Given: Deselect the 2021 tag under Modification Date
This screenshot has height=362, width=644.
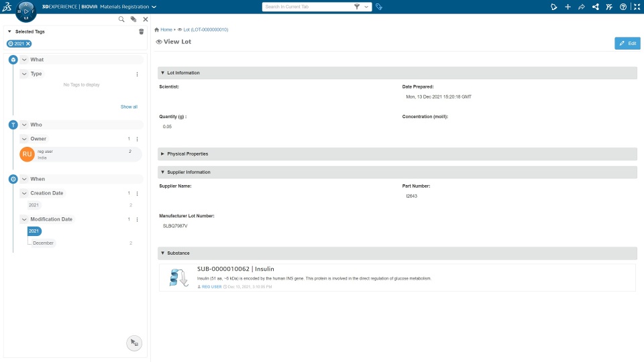Looking at the screenshot, I should tap(34, 231).
